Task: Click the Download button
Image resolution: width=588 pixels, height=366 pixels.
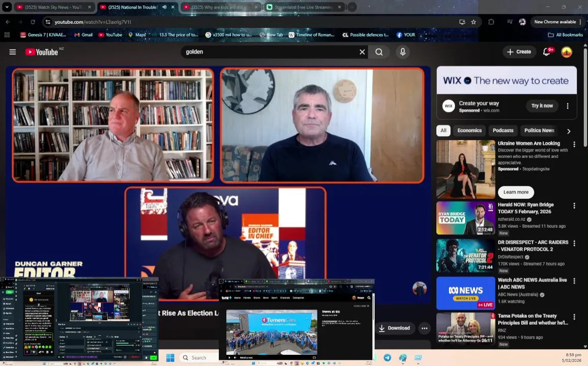Action: [394, 328]
